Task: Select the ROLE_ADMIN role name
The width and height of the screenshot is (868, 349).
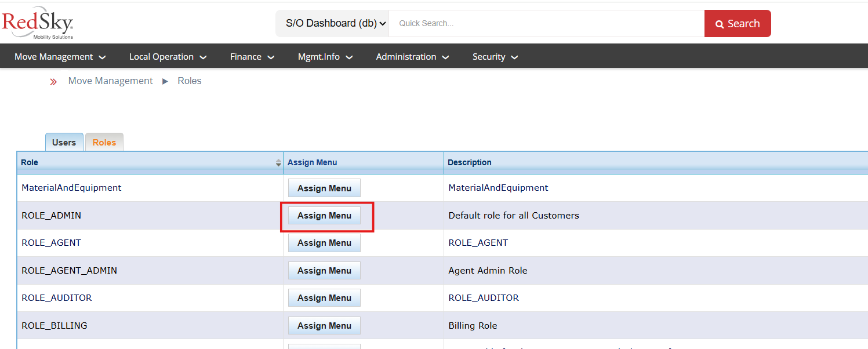Action: pos(52,216)
